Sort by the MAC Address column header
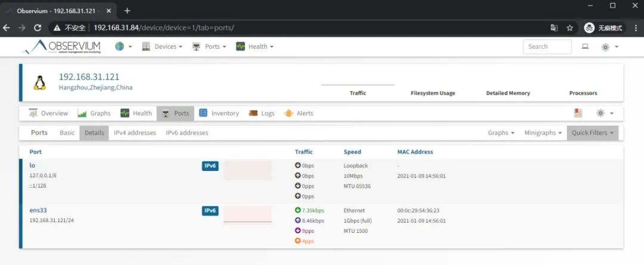 [x=415, y=152]
